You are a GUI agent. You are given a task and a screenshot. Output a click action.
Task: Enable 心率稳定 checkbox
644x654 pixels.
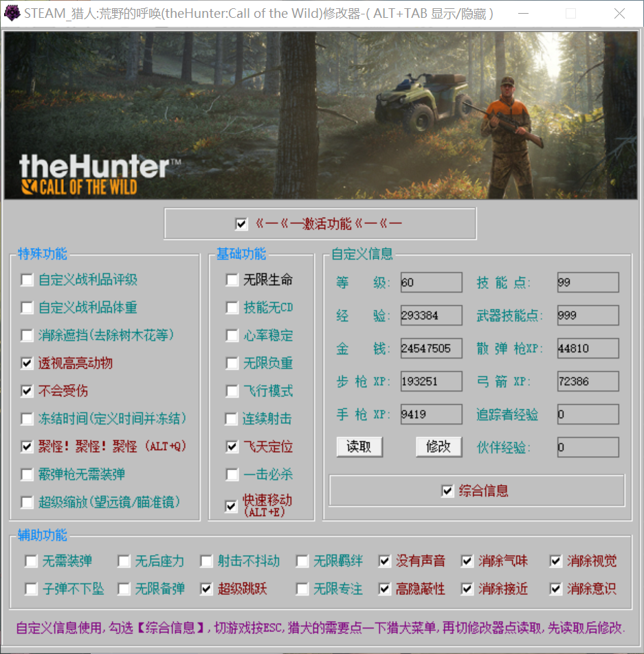(x=232, y=335)
